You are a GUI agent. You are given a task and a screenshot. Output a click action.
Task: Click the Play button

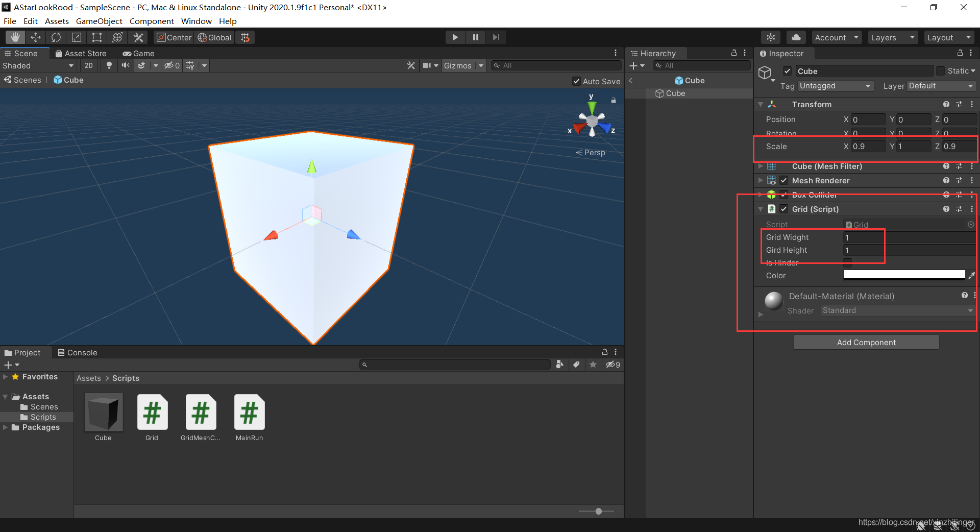(455, 37)
